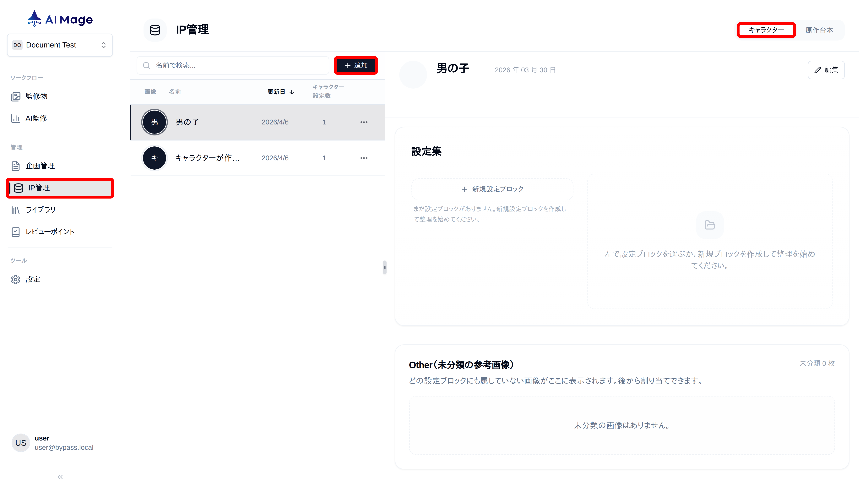
Task: Click the 追加 add button
Action: click(x=356, y=65)
